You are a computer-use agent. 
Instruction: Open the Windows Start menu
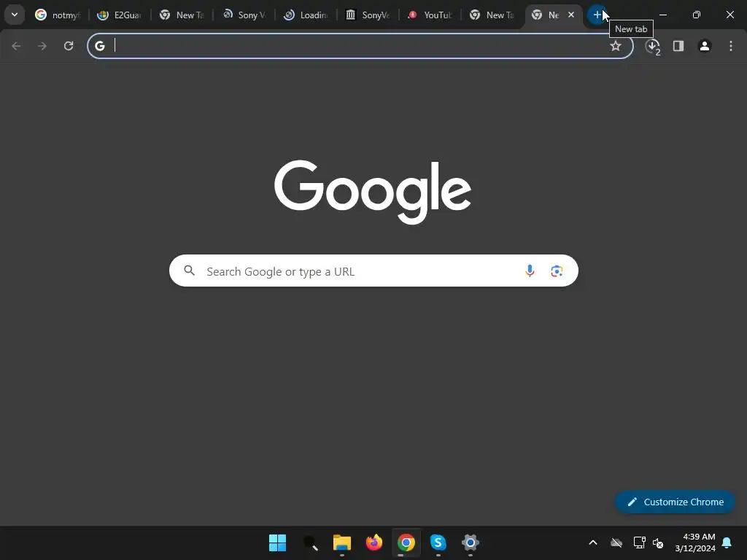(x=277, y=542)
